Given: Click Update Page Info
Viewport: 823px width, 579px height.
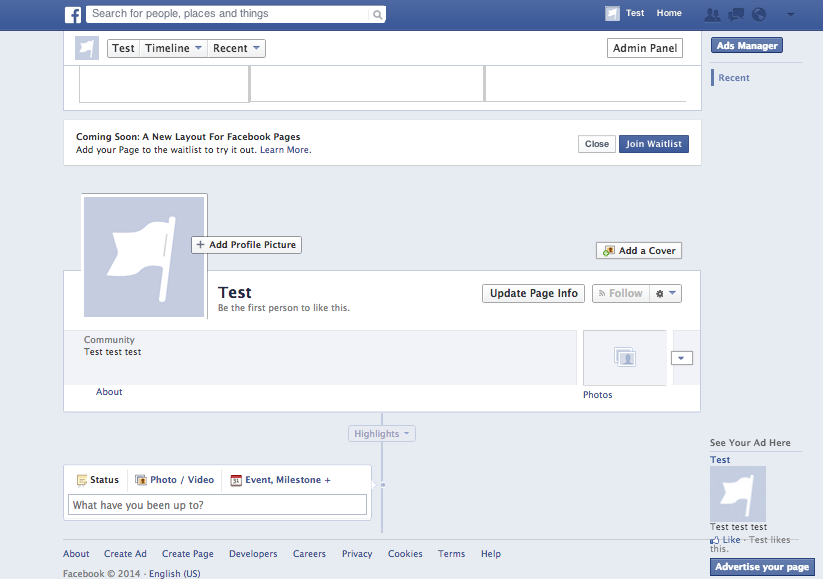Looking at the screenshot, I should (x=533, y=293).
